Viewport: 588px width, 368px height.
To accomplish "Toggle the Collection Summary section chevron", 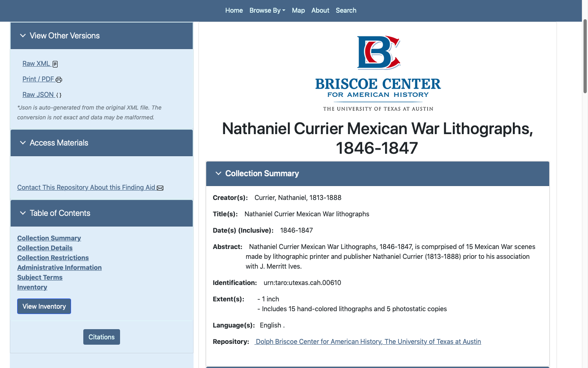I will [218, 174].
